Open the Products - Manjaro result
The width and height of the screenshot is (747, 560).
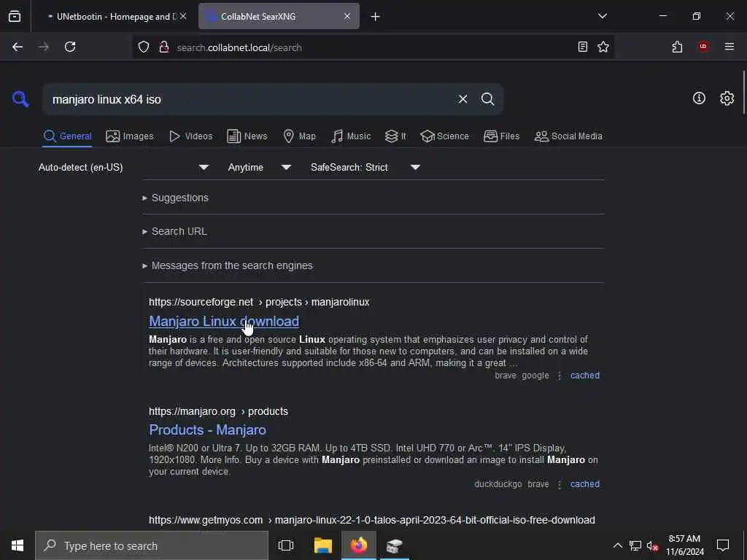tap(207, 430)
